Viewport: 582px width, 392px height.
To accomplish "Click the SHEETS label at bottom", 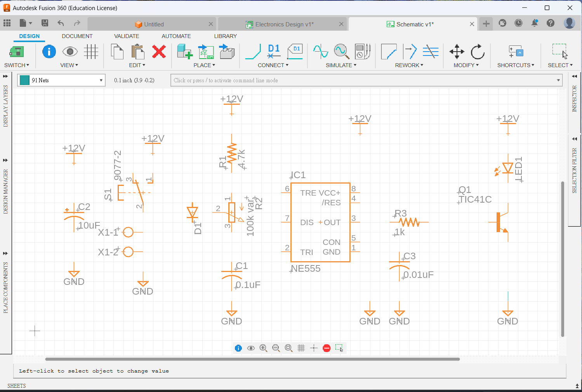I will click(17, 386).
